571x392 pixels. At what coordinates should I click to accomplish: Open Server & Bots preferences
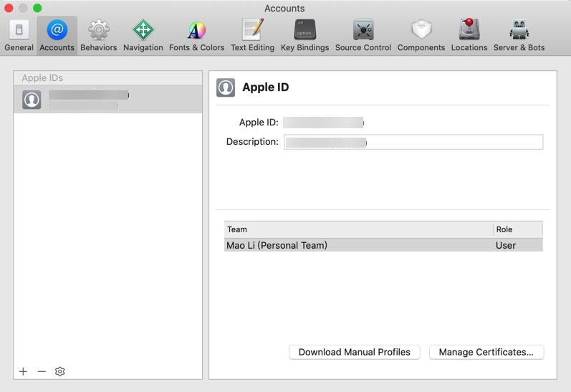click(519, 36)
